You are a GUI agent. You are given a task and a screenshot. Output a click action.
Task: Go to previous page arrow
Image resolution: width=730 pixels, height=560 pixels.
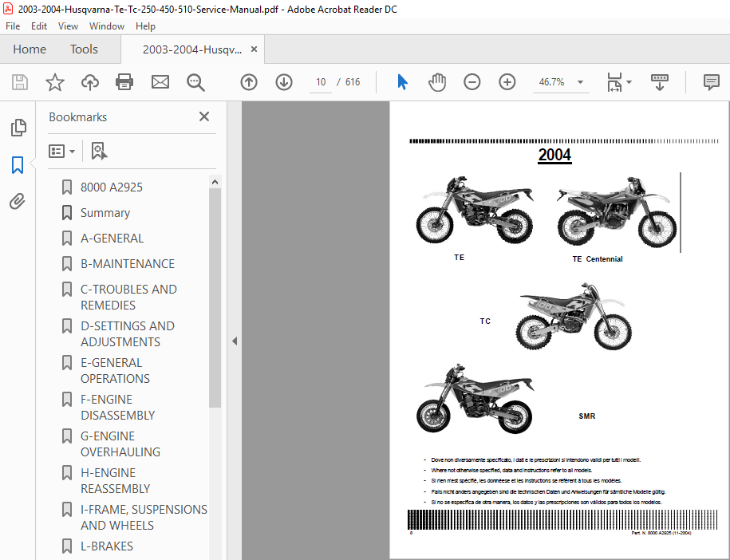(x=249, y=82)
